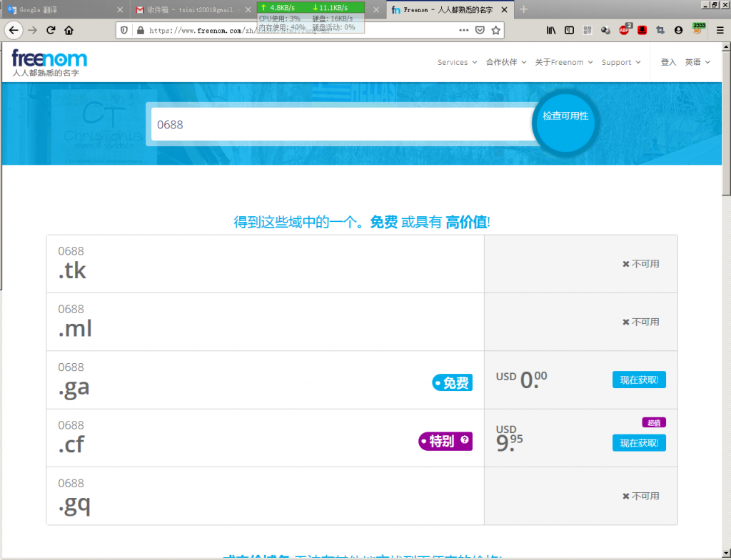Viewport: 731px width, 560px height.
Task: Click the extension icon badged 2333
Action: point(698,29)
